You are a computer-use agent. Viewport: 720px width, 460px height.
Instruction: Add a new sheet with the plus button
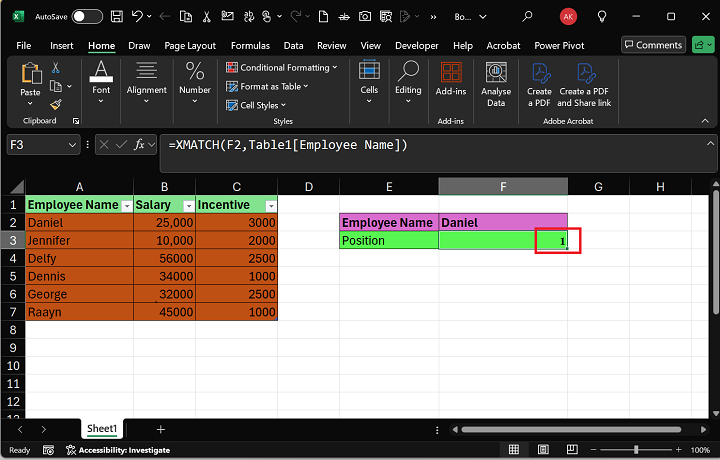click(161, 429)
